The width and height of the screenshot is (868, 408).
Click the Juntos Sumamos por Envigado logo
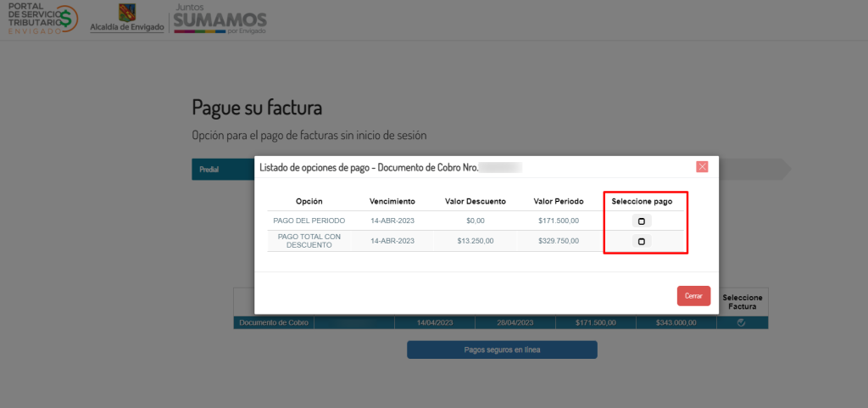220,18
